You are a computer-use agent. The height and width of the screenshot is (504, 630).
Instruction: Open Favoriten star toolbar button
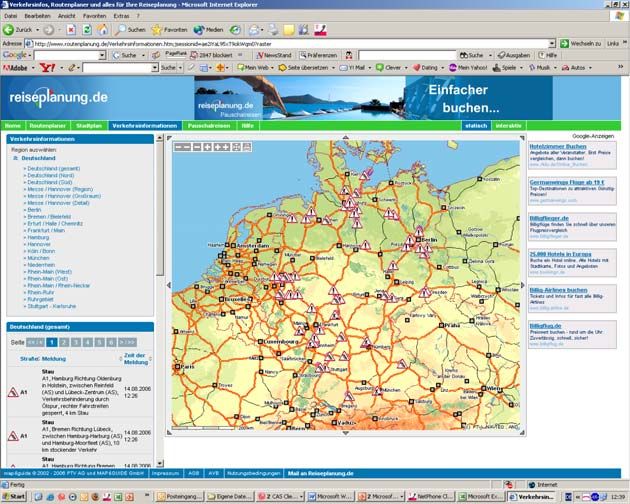[x=169, y=30]
